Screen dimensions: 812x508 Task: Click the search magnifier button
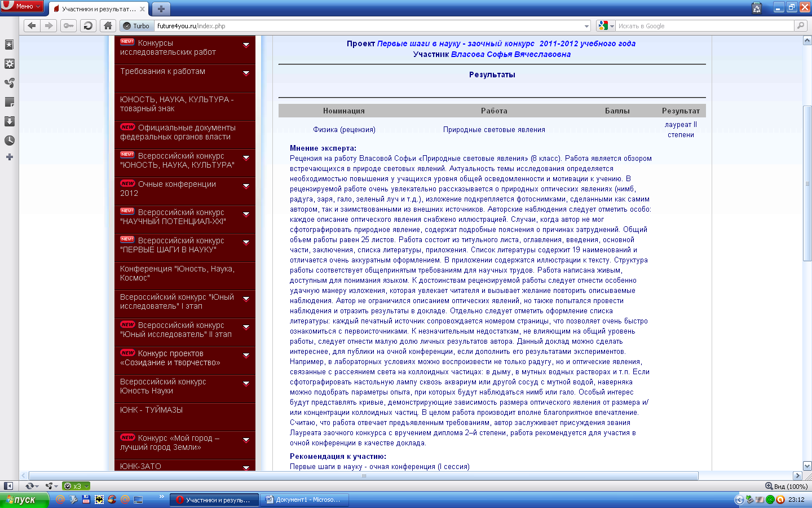tap(800, 25)
